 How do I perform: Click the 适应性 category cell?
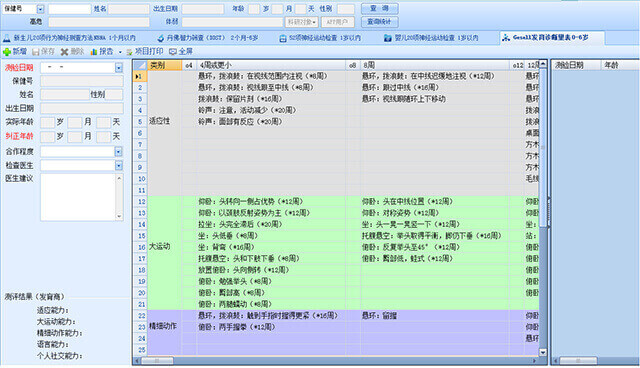[x=164, y=133]
